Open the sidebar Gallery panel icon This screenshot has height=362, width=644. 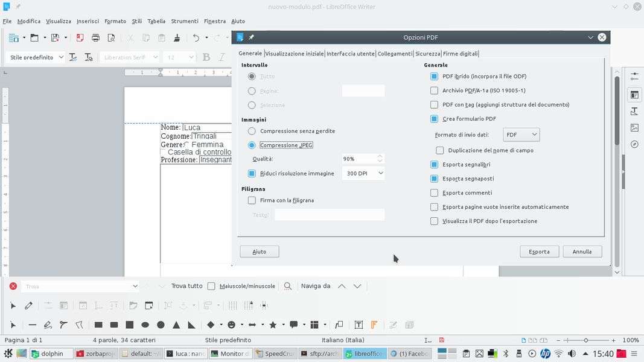point(634,128)
